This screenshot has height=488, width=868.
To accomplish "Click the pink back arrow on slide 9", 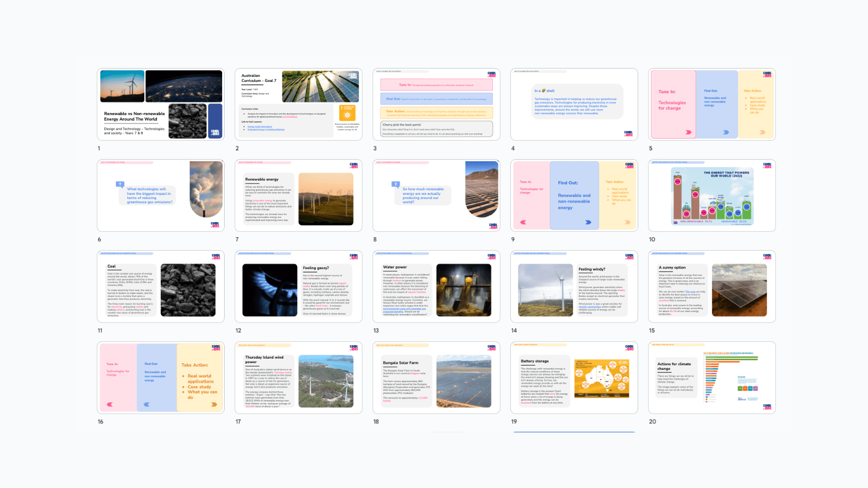I will click(x=523, y=223).
